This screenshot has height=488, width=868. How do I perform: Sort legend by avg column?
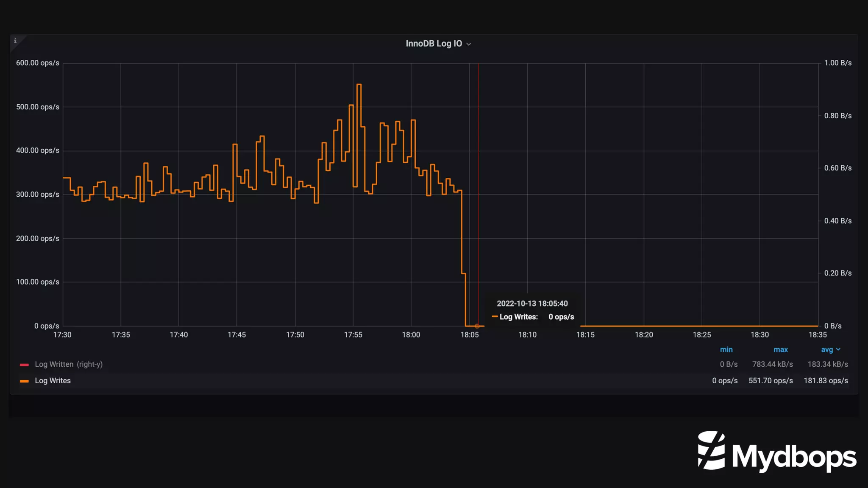826,350
